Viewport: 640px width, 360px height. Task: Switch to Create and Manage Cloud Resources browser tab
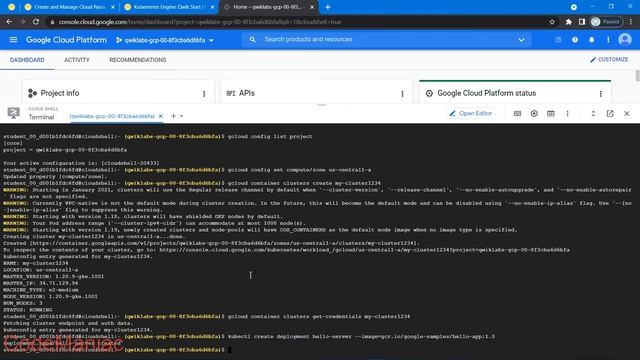click(x=69, y=7)
